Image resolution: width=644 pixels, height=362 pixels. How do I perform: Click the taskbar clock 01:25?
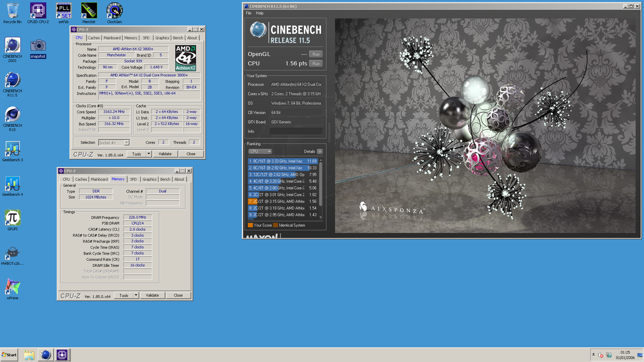pyautogui.click(x=625, y=352)
